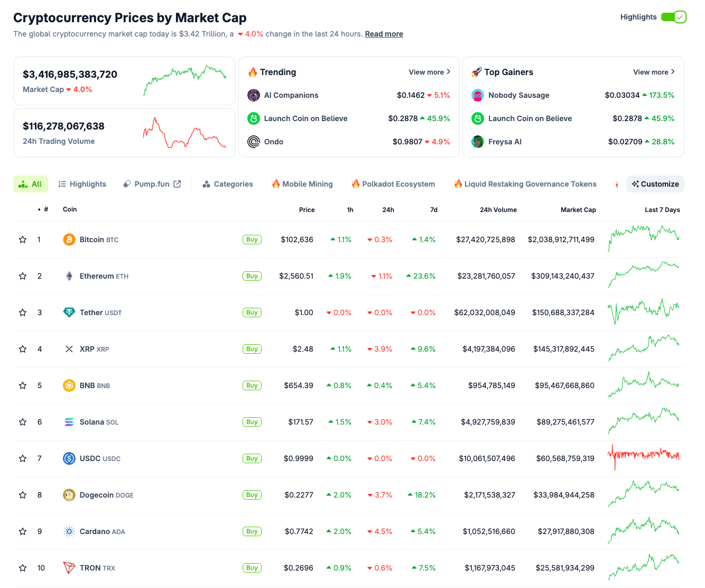This screenshot has width=705, height=588.
Task: Open the Ondo trending coin name
Action: (274, 142)
